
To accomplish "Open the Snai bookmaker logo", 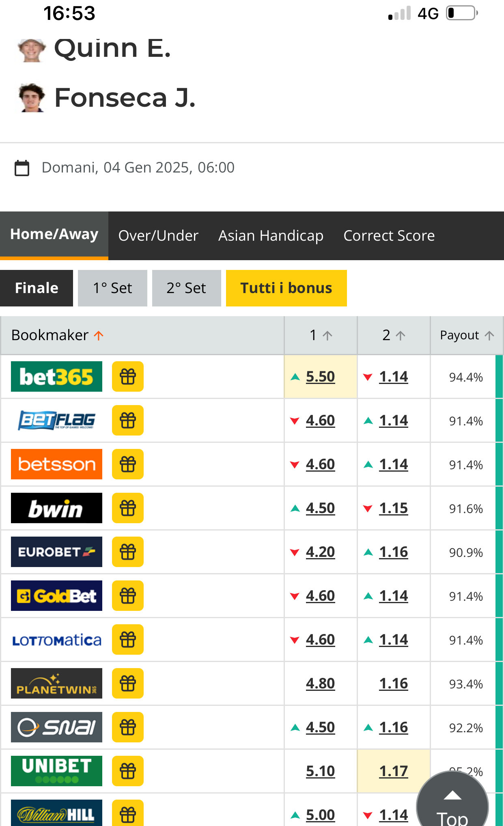I will pyautogui.click(x=56, y=727).
